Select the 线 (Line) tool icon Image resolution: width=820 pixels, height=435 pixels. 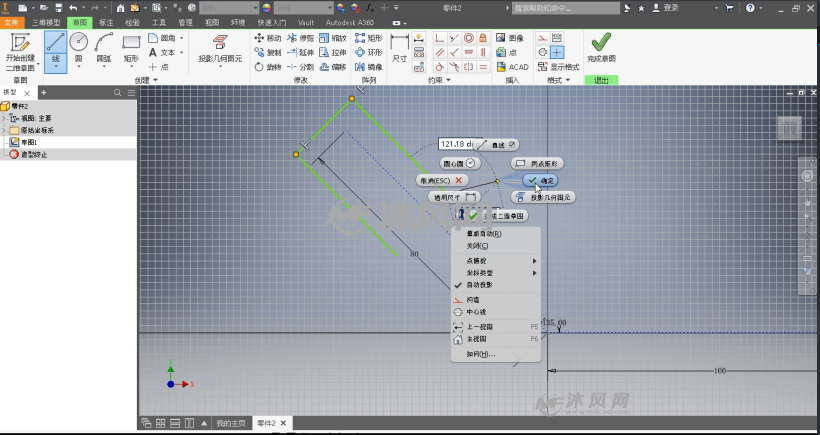point(55,42)
